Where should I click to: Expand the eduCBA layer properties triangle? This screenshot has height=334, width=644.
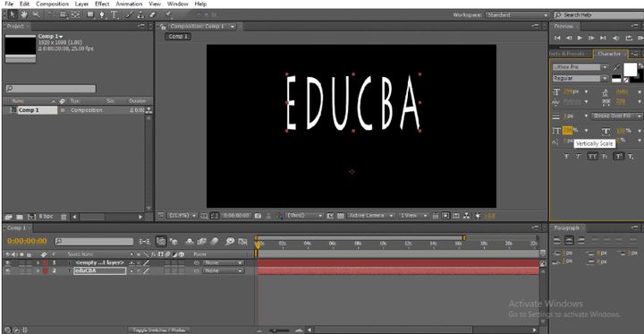pyautogui.click(x=38, y=270)
